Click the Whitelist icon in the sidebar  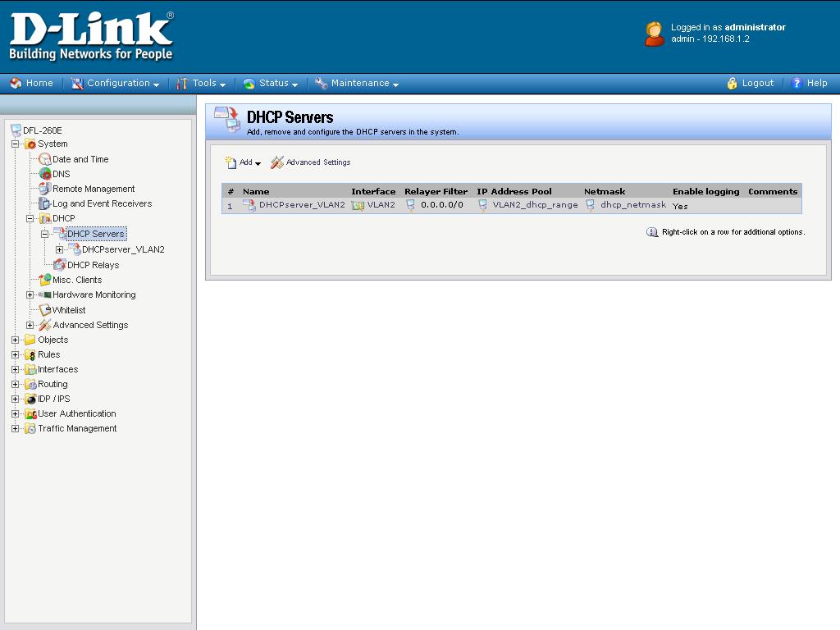pyautogui.click(x=45, y=310)
